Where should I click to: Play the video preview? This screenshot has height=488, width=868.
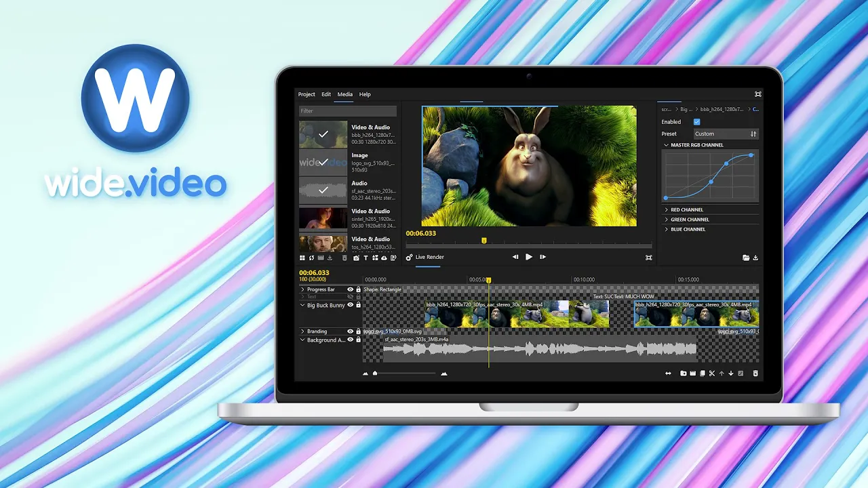pos(529,257)
